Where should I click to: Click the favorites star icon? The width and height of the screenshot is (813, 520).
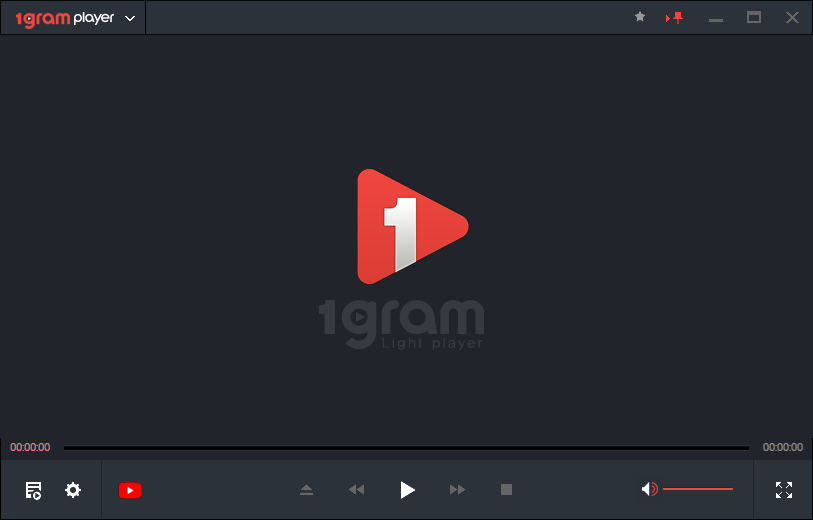[640, 17]
